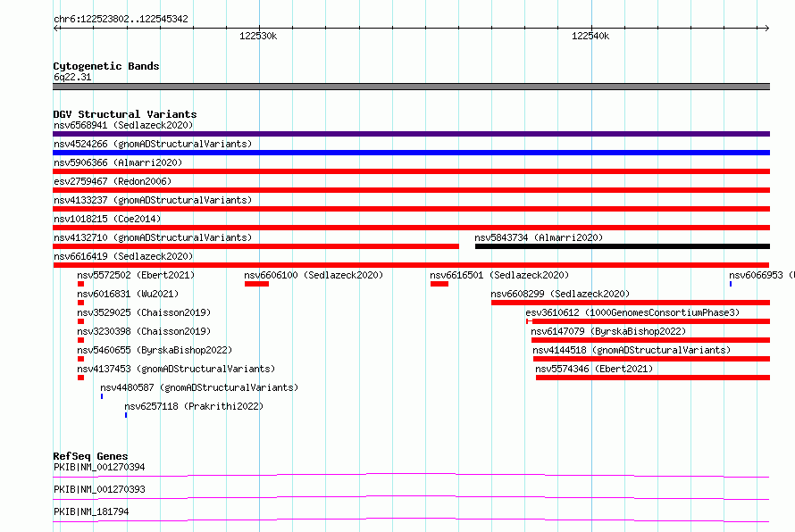Open nsv5843734 (Almarri2020) variant label
The height and width of the screenshot is (532, 795).
pyautogui.click(x=539, y=237)
